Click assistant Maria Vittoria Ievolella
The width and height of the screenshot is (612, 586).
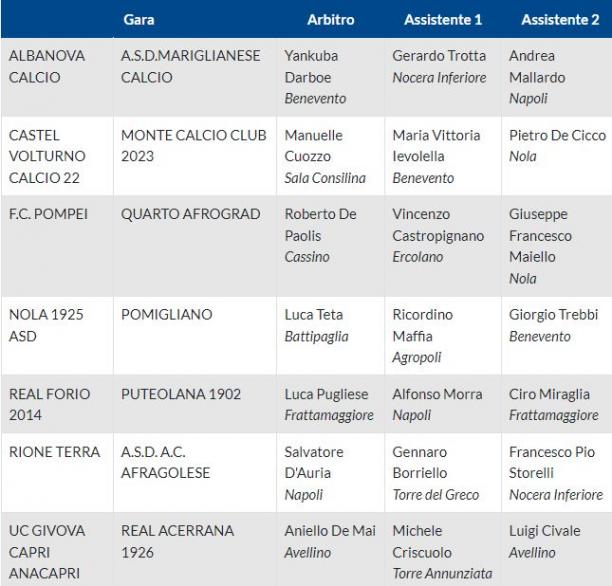pos(436,146)
